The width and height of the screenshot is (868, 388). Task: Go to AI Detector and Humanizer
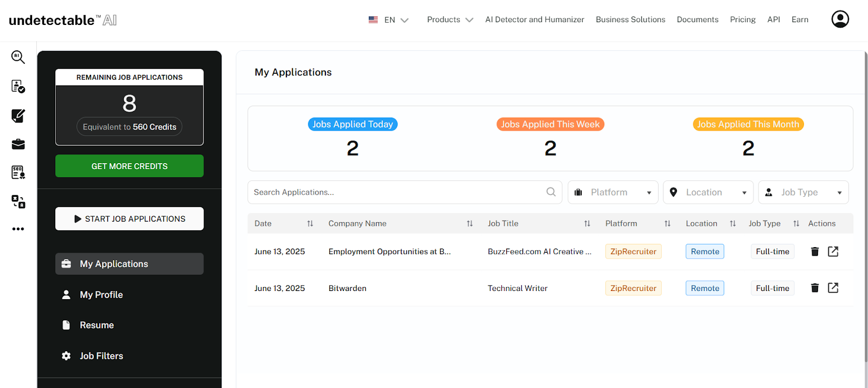click(535, 20)
